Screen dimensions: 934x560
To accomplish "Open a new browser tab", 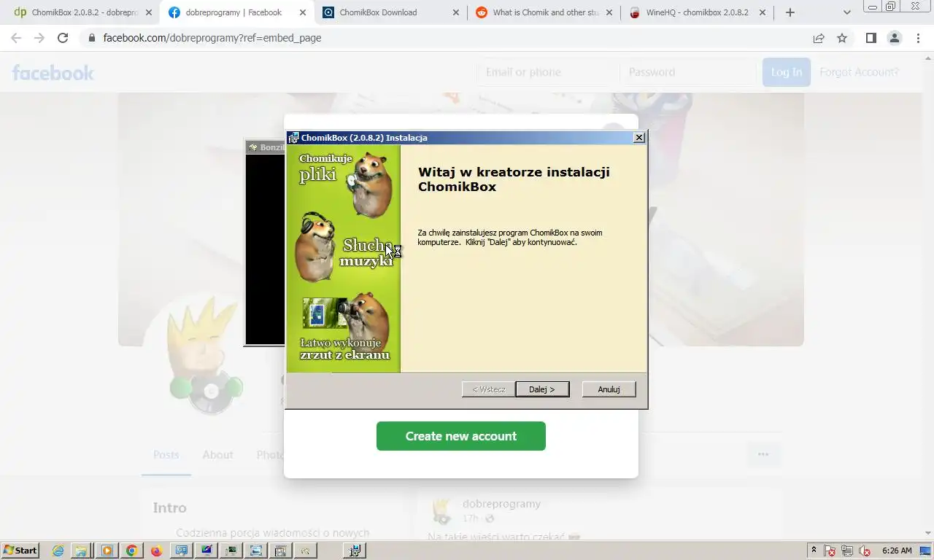I will coord(790,12).
